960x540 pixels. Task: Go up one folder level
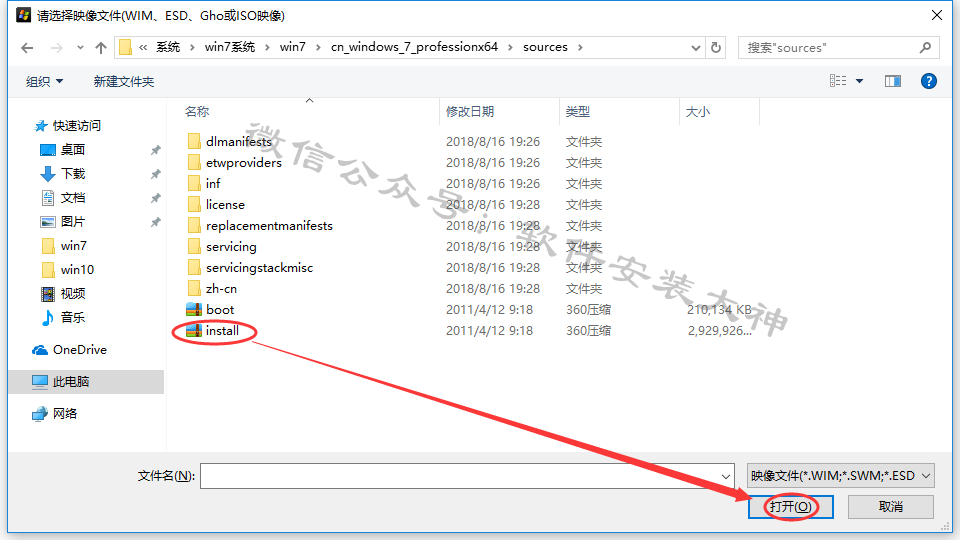(101, 48)
